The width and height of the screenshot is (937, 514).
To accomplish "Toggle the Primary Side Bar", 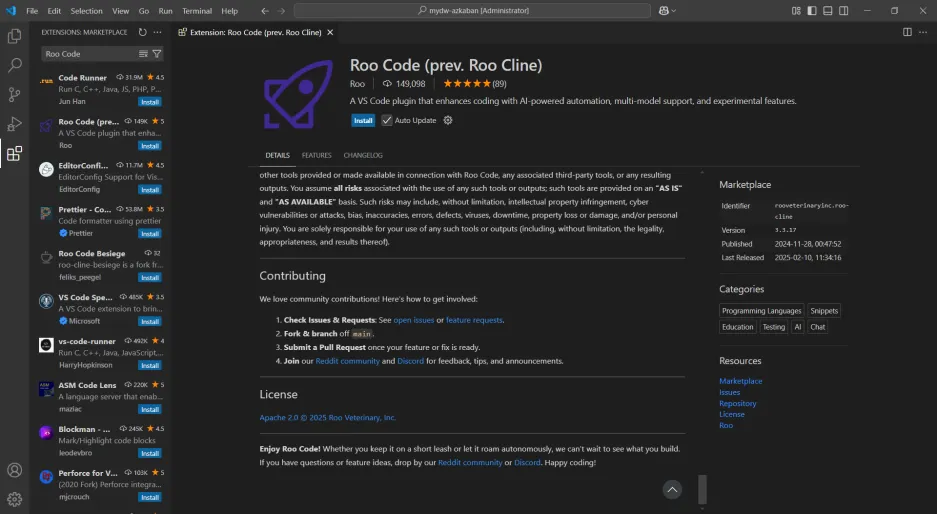I will click(x=812, y=11).
